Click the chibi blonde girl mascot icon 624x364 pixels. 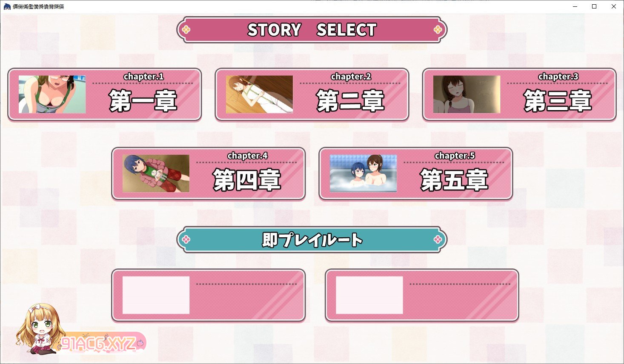click(39, 329)
